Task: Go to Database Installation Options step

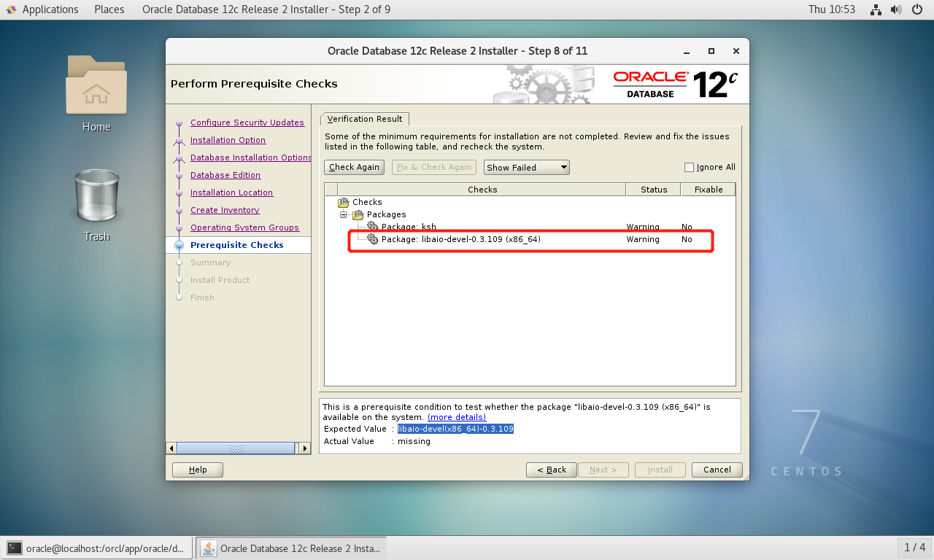Action: pos(251,157)
